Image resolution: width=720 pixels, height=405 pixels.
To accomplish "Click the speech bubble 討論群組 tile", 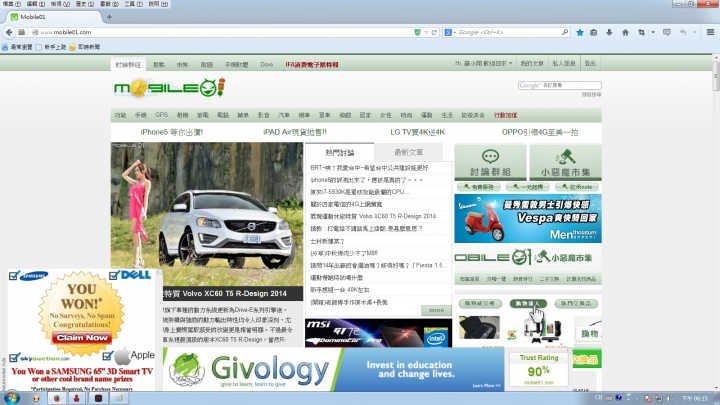I will [490, 162].
